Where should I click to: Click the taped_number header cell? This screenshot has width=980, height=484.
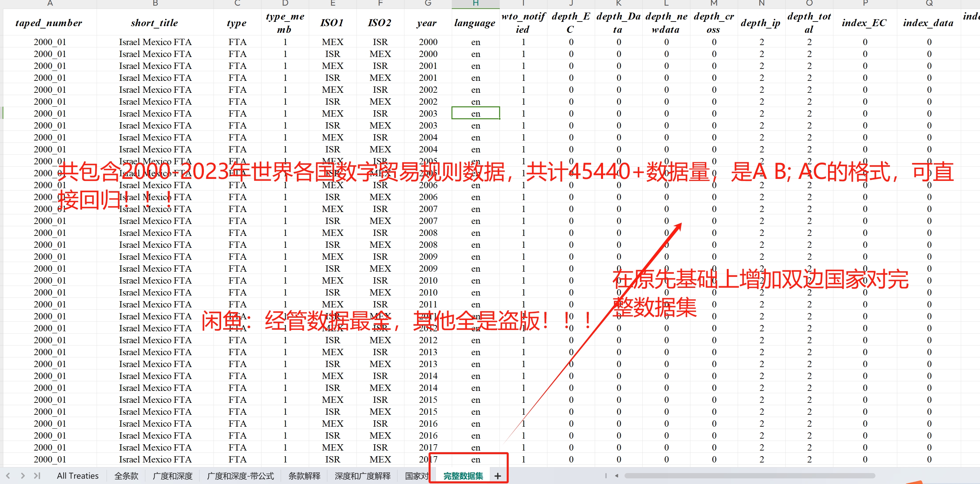49,23
